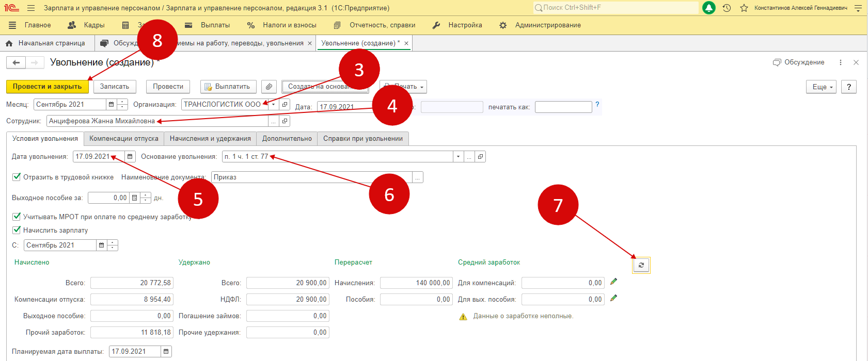Click the Сотрудник input field
Image resolution: width=868 pixels, height=361 pixels.
click(x=157, y=121)
